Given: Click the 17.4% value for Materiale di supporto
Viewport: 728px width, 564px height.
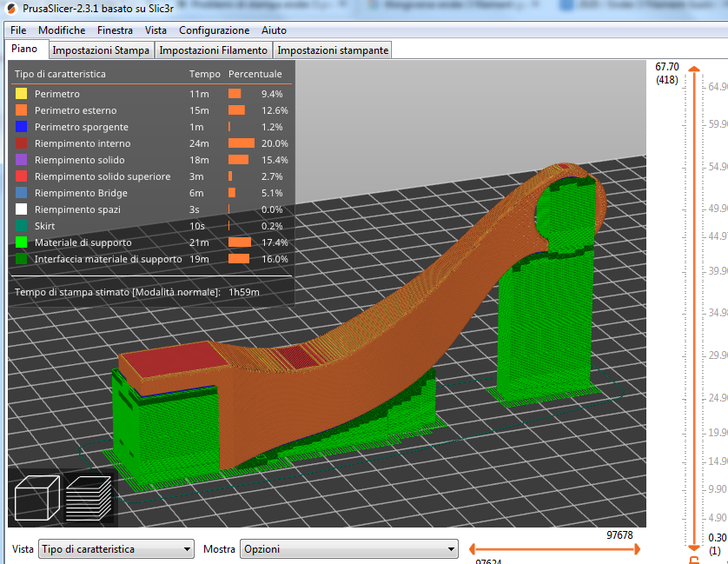Looking at the screenshot, I should [x=275, y=242].
